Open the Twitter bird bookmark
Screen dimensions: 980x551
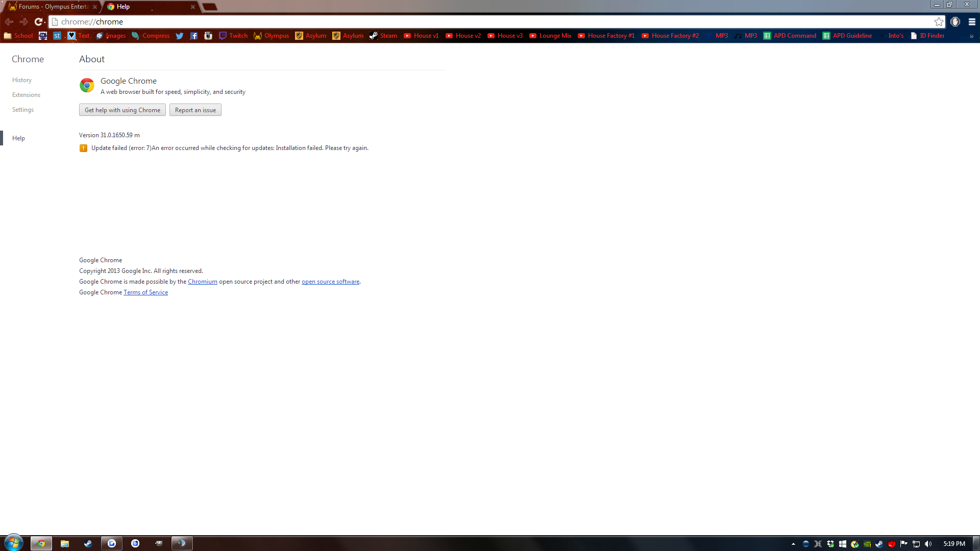pos(180,36)
